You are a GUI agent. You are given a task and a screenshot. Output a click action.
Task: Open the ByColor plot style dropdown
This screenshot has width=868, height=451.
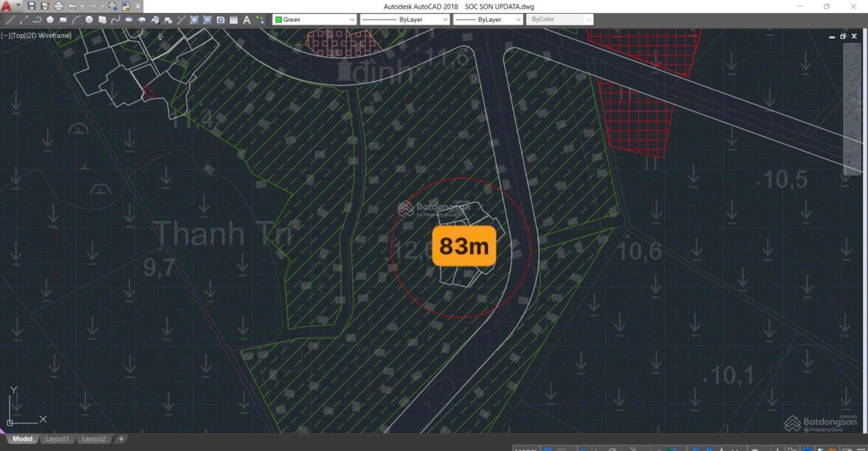[560, 20]
